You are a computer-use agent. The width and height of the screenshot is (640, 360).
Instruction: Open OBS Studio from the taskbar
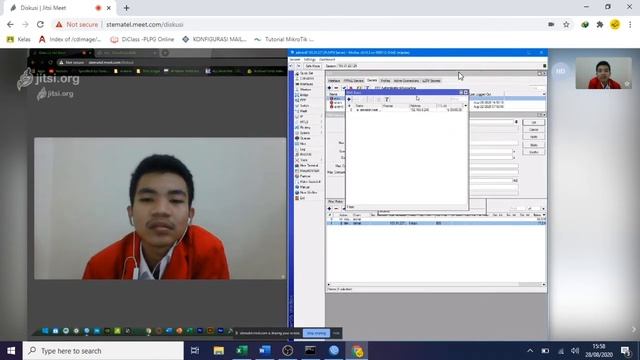click(x=287, y=351)
